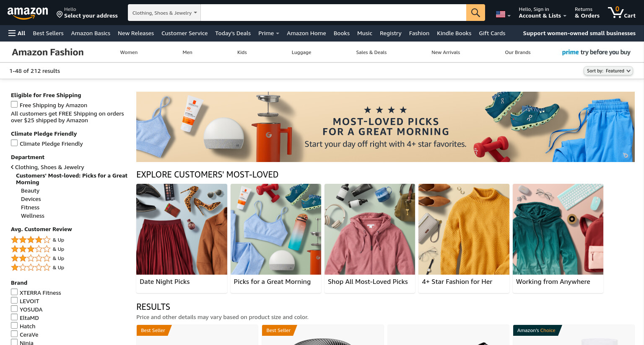Screen dimensions: 644x345
Task: Tick the XTERRA Fitness brand checkbox
Action: tap(14, 292)
